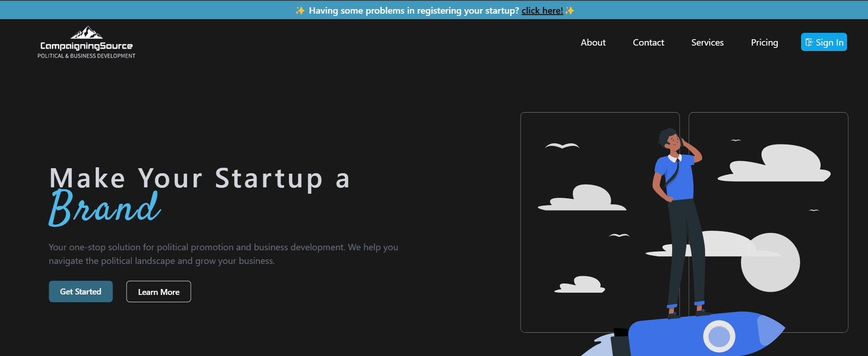Image resolution: width=868 pixels, height=356 pixels.
Task: View the Pricing page
Action: 764,42
